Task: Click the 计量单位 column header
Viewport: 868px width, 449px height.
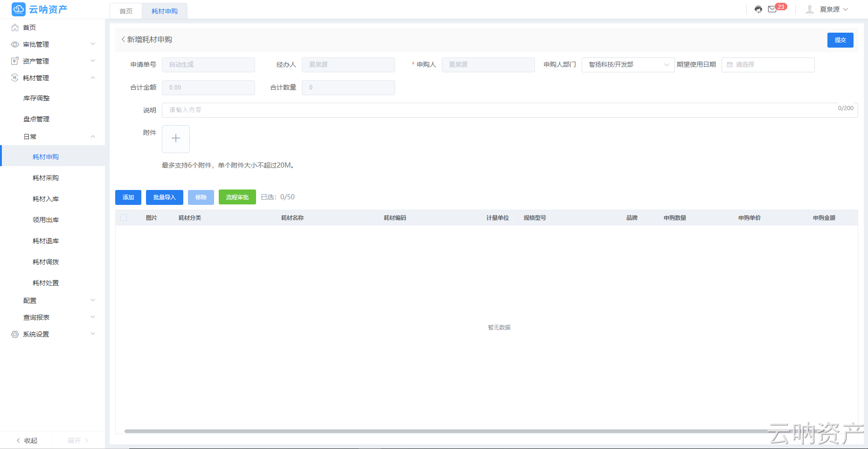Action: point(498,218)
